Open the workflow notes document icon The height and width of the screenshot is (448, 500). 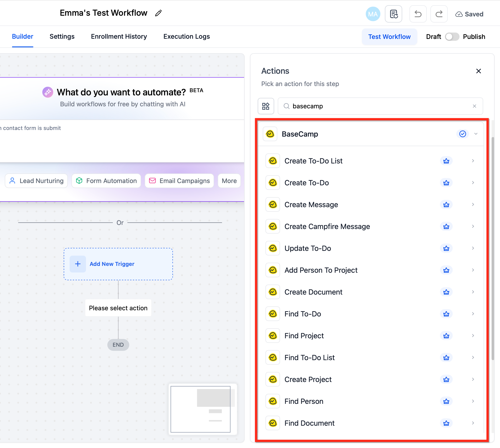pyautogui.click(x=393, y=14)
